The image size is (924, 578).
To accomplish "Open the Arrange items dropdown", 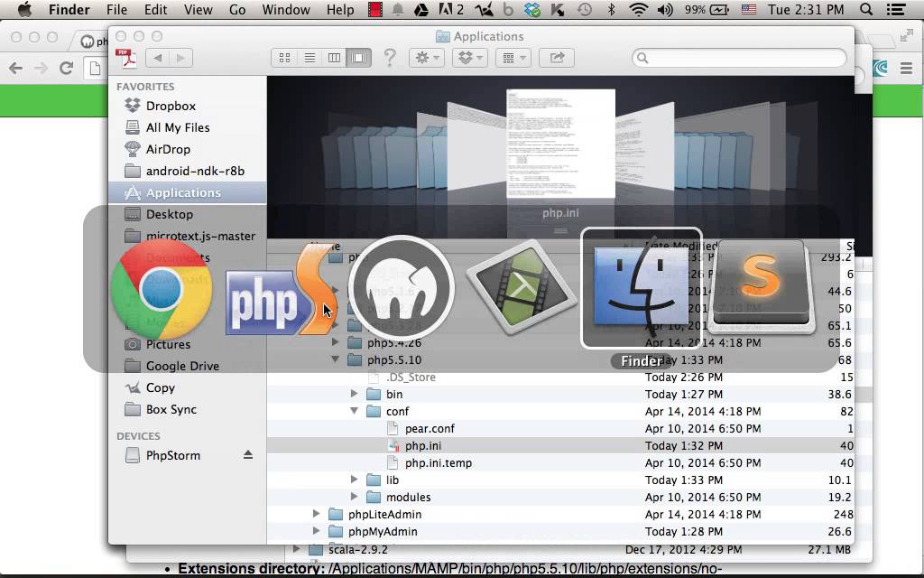I will (x=513, y=58).
